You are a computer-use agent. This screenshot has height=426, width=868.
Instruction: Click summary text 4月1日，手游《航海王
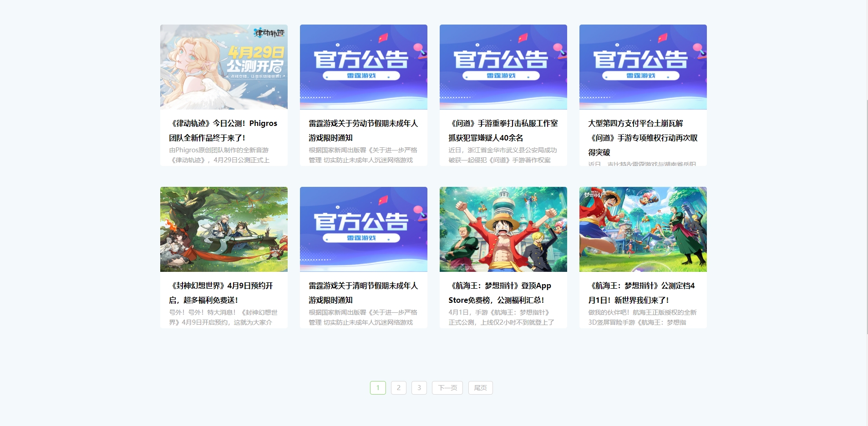pos(501,317)
